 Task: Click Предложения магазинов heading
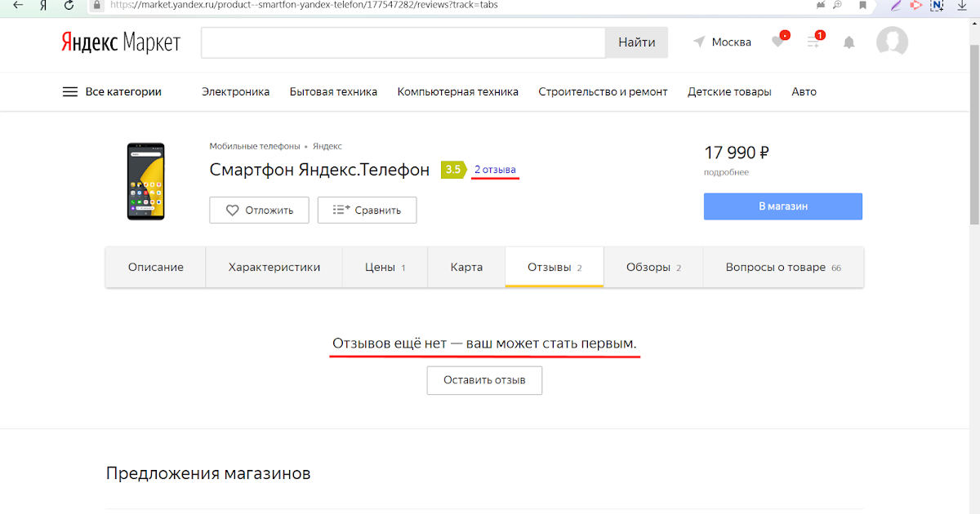click(208, 473)
